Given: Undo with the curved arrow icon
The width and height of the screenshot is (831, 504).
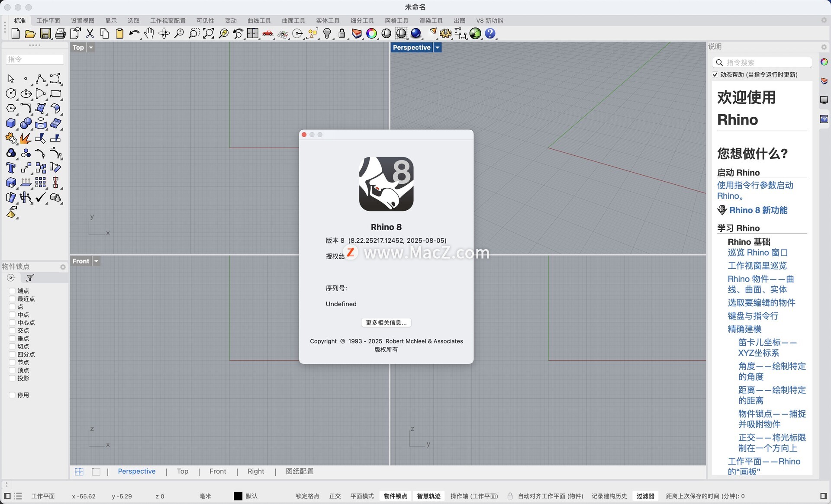Looking at the screenshot, I should click(134, 33).
